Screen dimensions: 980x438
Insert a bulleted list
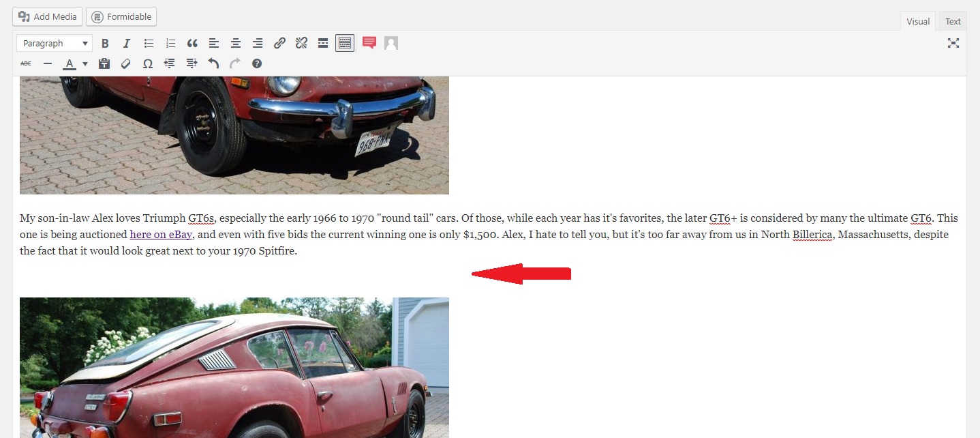click(149, 43)
